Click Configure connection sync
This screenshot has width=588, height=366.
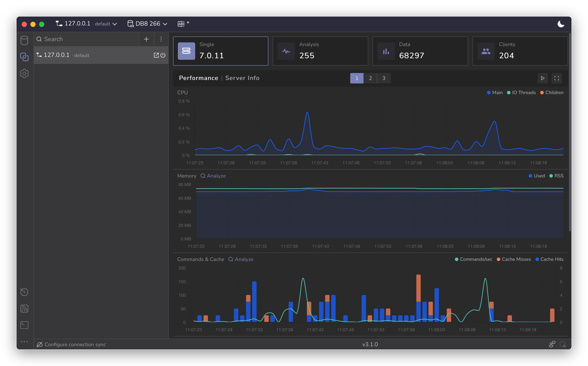tap(75, 344)
